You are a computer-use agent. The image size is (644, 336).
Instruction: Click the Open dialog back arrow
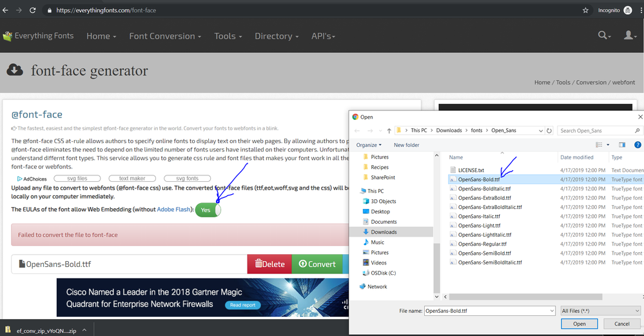click(357, 131)
